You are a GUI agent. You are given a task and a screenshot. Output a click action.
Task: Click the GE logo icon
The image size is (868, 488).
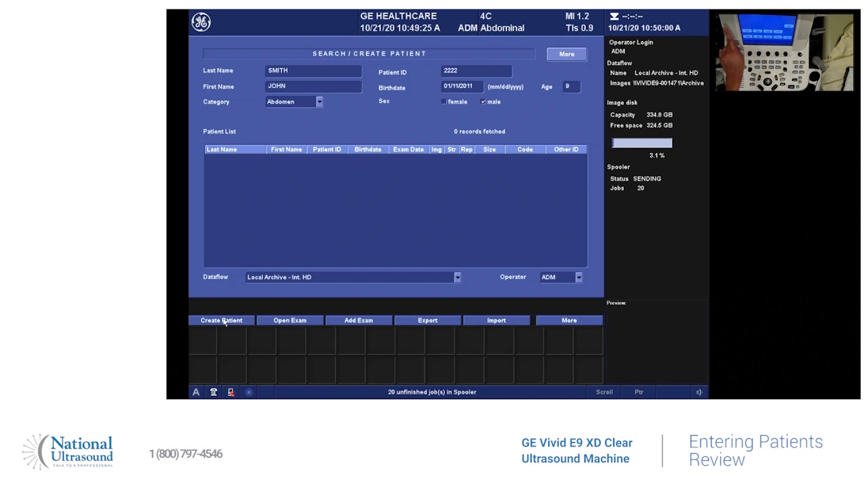click(201, 22)
